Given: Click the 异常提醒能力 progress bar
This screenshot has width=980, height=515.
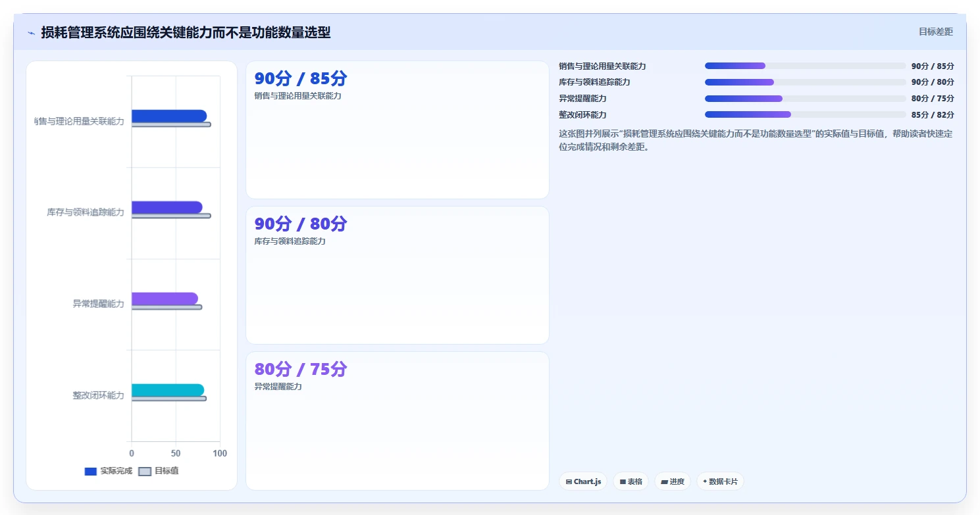Looking at the screenshot, I should [x=806, y=99].
